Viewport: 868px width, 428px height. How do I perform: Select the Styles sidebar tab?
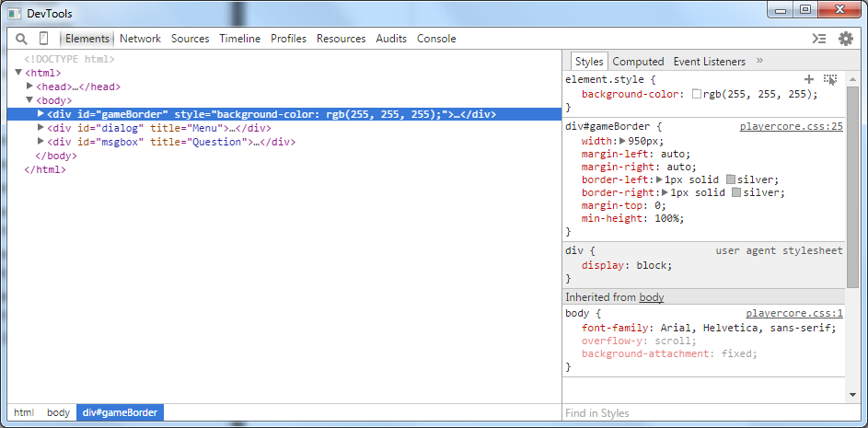point(589,62)
